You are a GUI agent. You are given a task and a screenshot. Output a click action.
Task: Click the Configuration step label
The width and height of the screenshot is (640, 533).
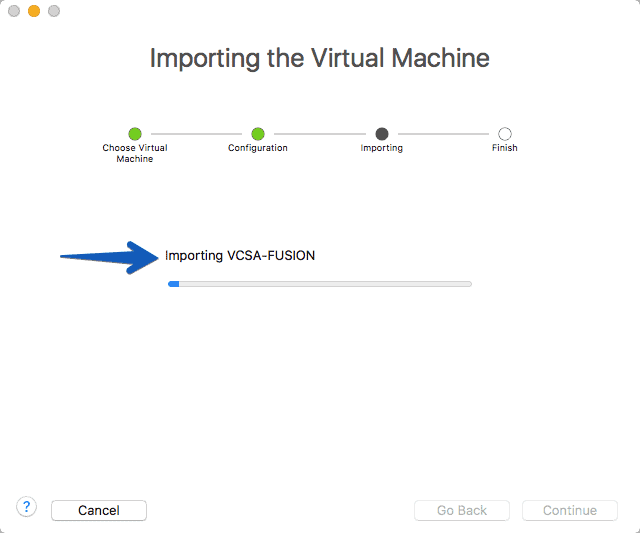(258, 148)
